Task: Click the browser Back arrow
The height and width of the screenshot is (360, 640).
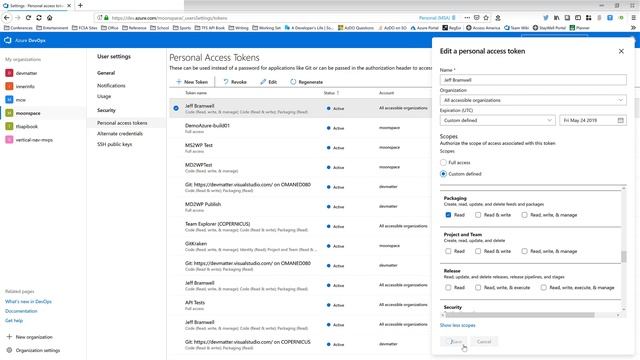Action: [7, 18]
